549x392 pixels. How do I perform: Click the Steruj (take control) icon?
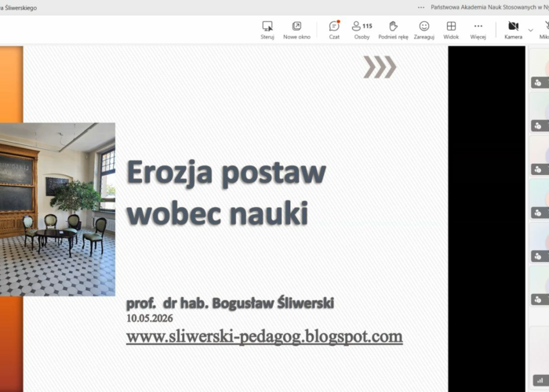pos(267,30)
